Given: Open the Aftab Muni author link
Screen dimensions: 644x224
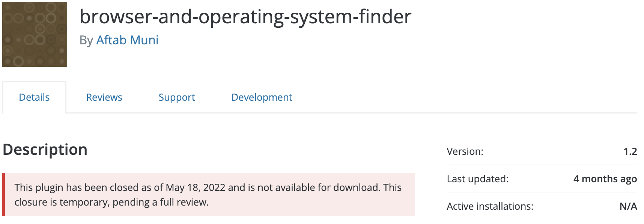Looking at the screenshot, I should tap(127, 40).
